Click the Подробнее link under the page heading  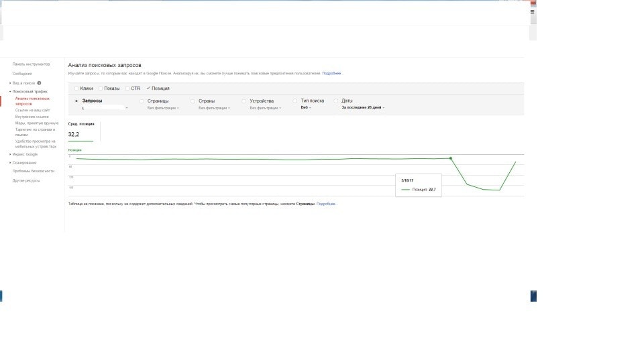click(331, 73)
